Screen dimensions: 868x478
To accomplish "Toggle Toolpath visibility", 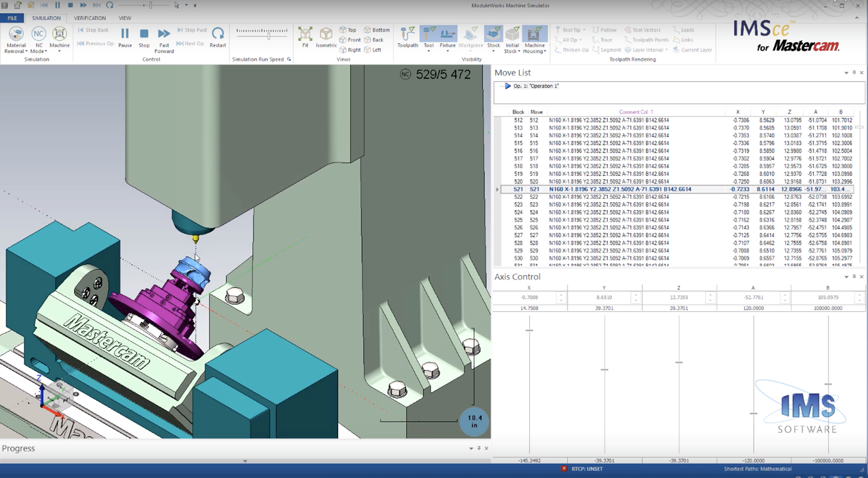I will (407, 37).
